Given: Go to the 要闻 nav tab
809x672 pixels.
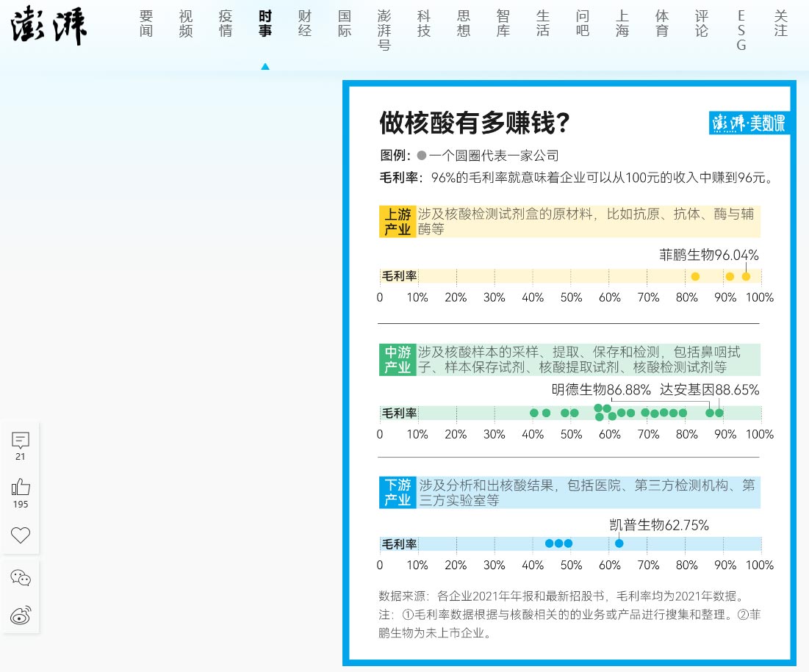Looking at the screenshot, I should pyautogui.click(x=146, y=24).
